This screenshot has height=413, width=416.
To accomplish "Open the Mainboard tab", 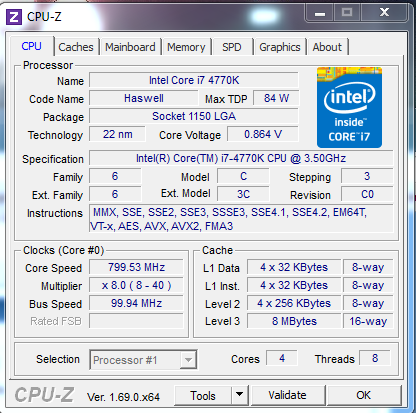I will (x=130, y=47).
